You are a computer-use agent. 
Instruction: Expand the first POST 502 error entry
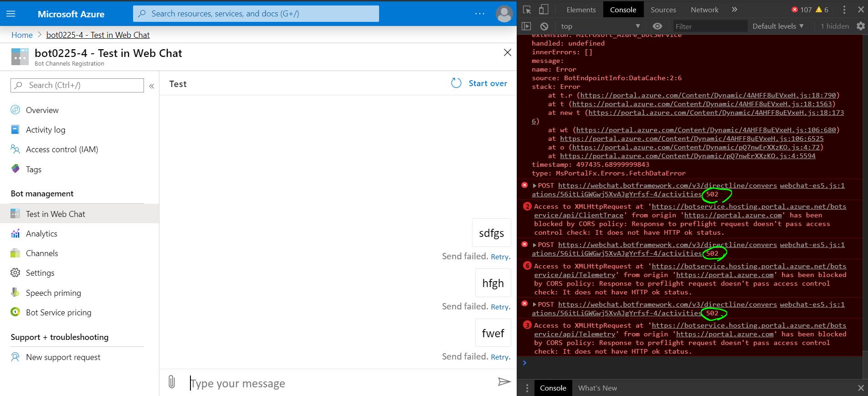534,186
